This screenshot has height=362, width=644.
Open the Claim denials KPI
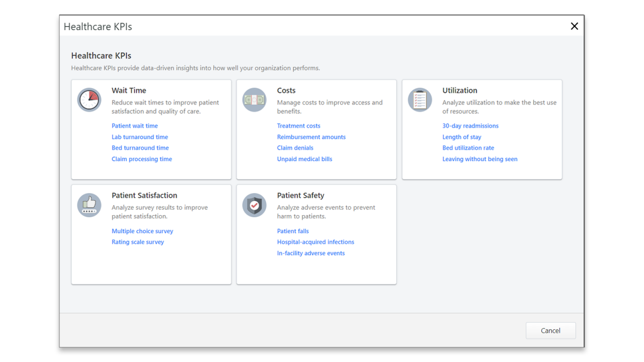[x=295, y=147]
